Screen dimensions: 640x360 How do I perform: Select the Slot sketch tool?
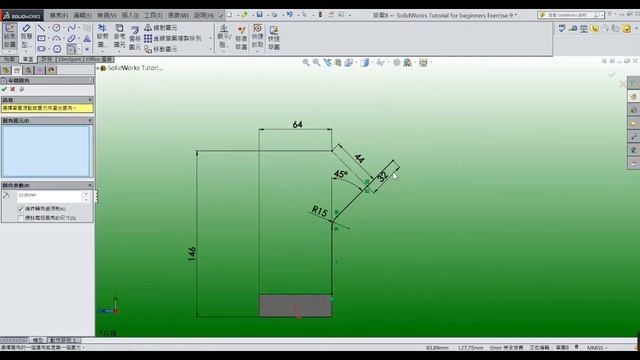(x=41, y=49)
